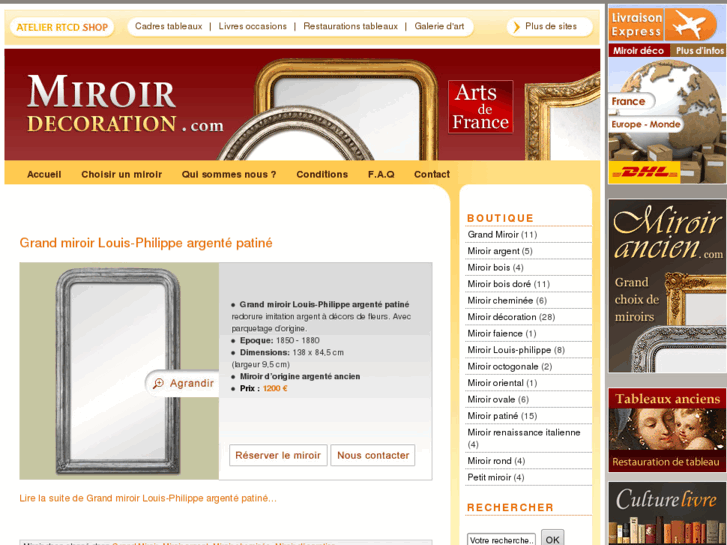Open F.A.Q menu item

[x=381, y=174]
